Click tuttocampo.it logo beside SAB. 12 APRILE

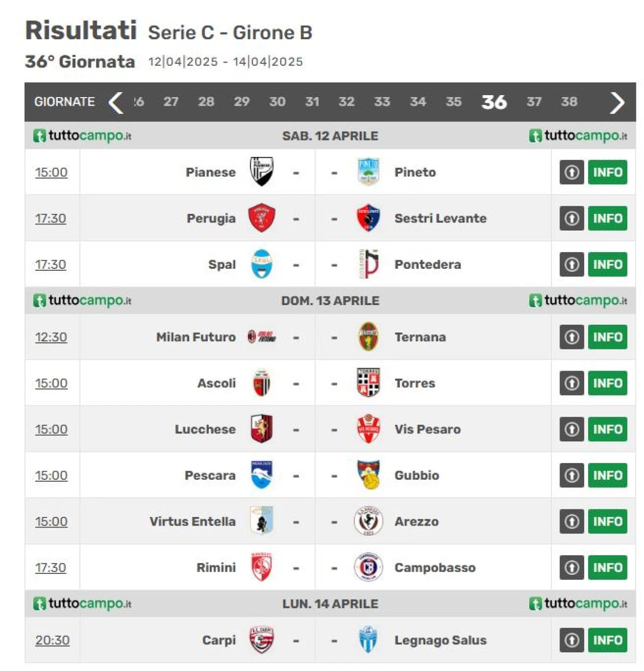click(83, 135)
